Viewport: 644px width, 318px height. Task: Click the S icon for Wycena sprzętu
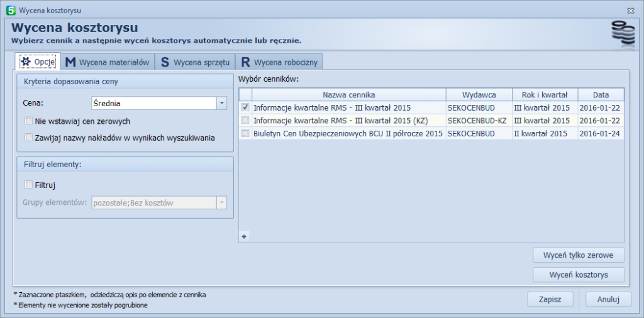tap(165, 62)
